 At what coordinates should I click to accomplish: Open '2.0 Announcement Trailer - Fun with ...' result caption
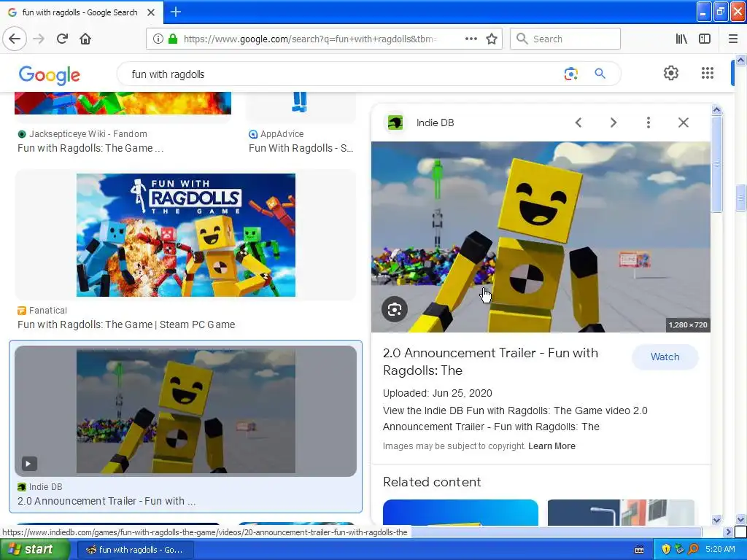point(107,501)
